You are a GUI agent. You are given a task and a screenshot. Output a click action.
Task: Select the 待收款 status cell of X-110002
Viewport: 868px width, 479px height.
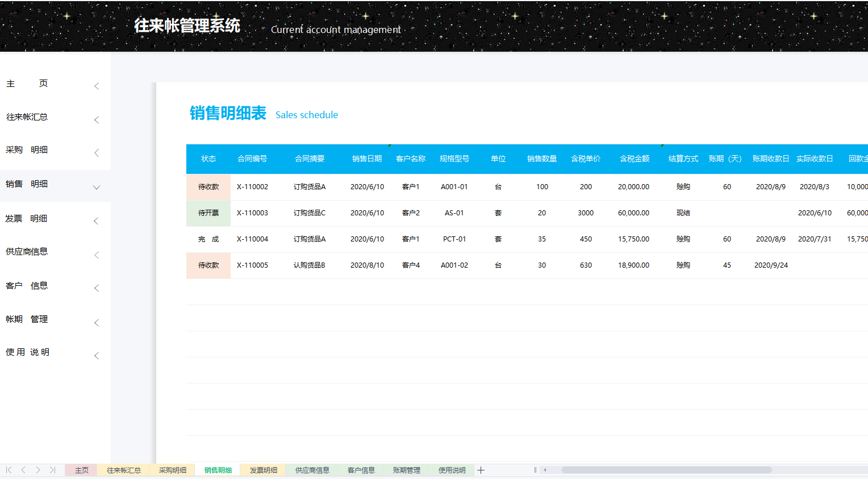point(208,186)
